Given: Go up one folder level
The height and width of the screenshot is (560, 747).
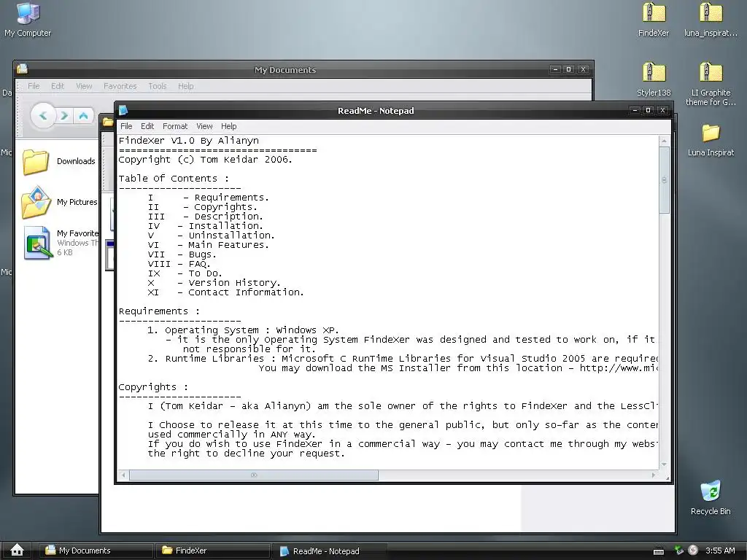Looking at the screenshot, I should pyautogui.click(x=83, y=116).
